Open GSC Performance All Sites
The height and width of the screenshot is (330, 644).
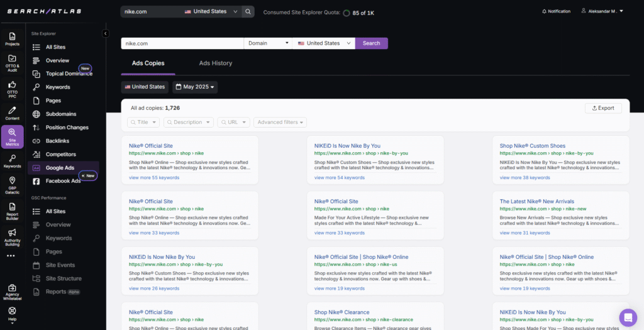56,211
